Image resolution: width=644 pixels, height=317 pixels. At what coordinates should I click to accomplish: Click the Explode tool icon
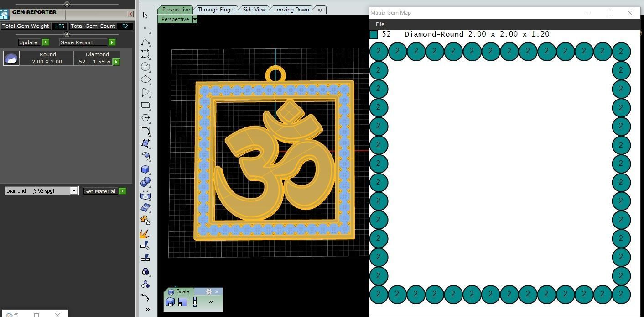tap(145, 233)
